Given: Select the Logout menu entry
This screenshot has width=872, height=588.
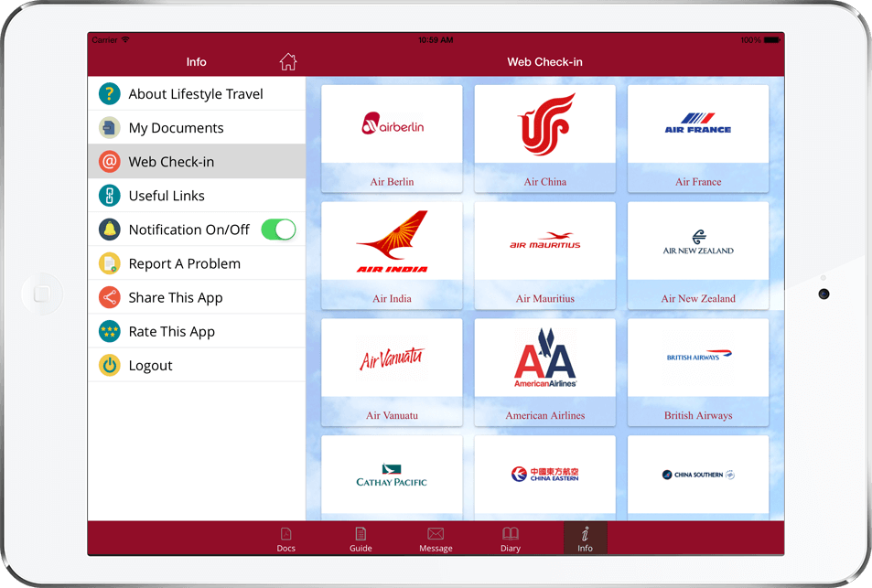Looking at the screenshot, I should click(197, 365).
